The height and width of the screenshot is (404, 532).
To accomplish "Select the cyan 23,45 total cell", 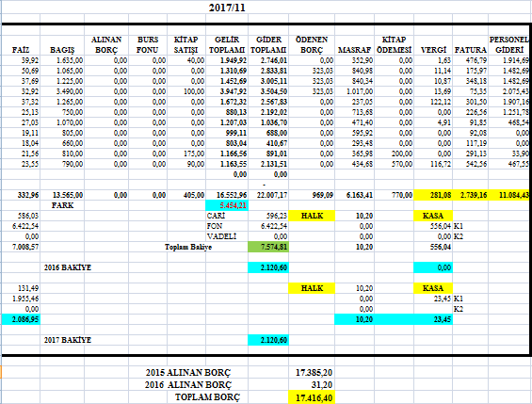I will pyautogui.click(x=433, y=319).
